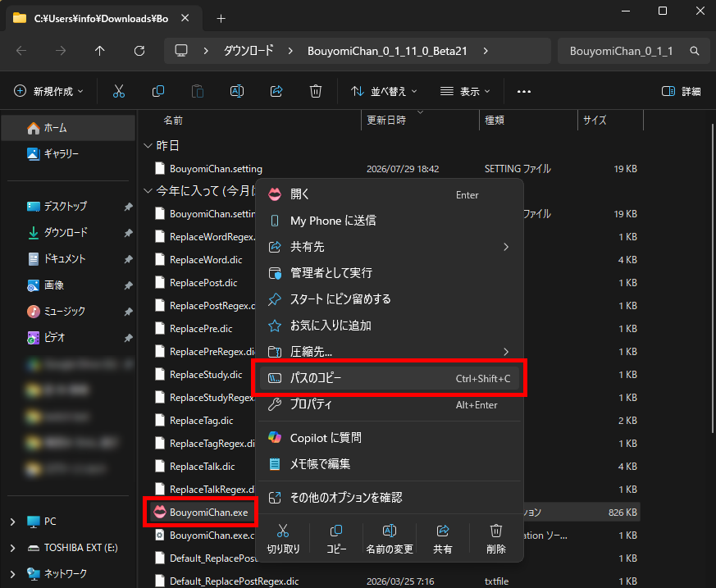
Task: Go up one folder level
Action: (99, 51)
